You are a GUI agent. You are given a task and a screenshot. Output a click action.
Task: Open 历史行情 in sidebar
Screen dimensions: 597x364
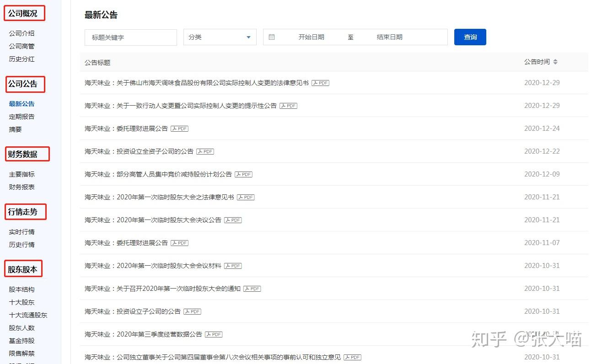pyautogui.click(x=22, y=245)
